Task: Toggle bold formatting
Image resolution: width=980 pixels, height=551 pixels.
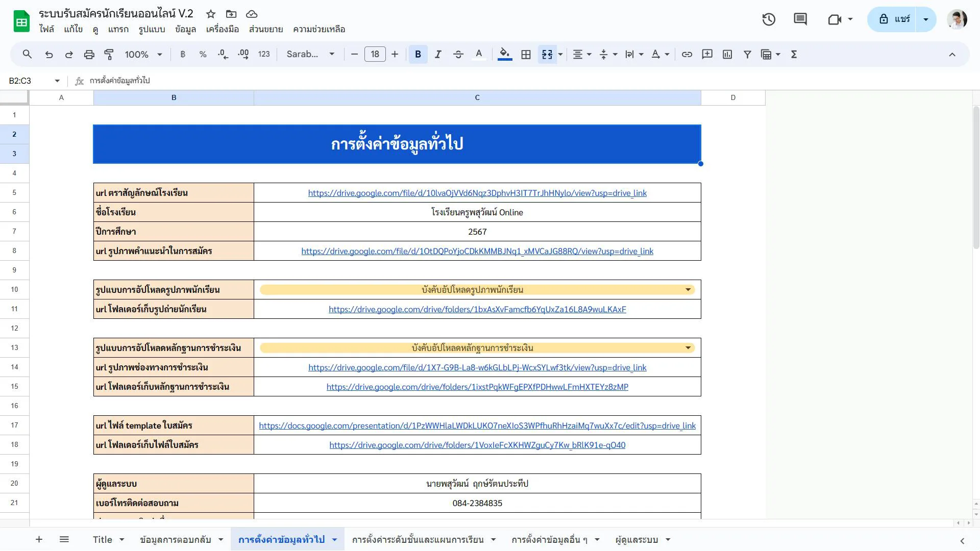Action: (418, 54)
